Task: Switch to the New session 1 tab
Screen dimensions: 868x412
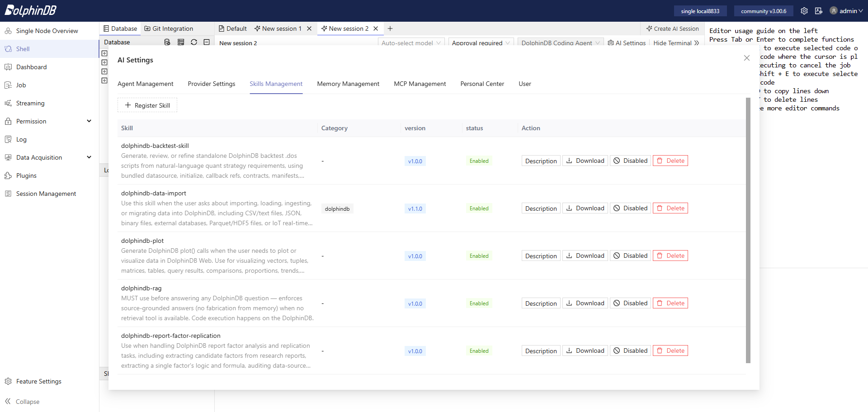Action: click(278, 28)
